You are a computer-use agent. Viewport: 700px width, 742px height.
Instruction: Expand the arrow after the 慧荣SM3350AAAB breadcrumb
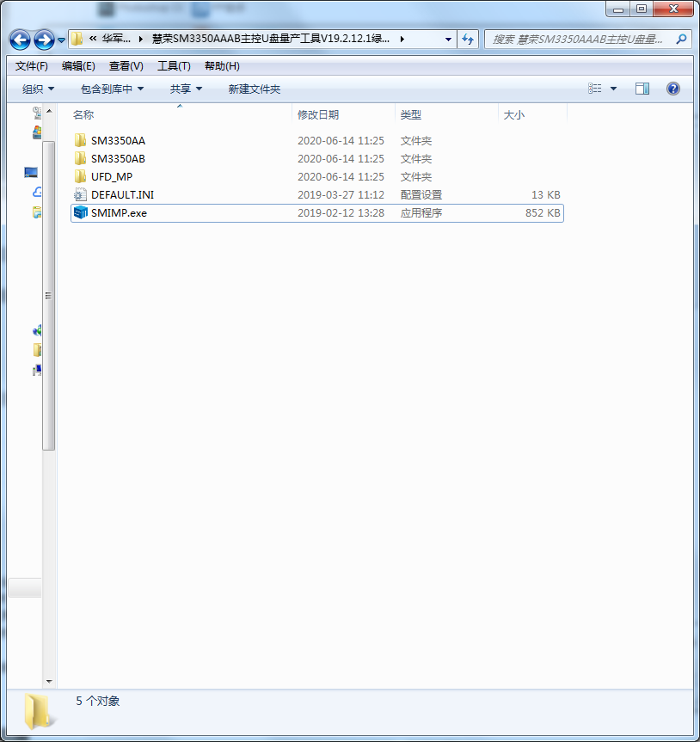pos(402,40)
